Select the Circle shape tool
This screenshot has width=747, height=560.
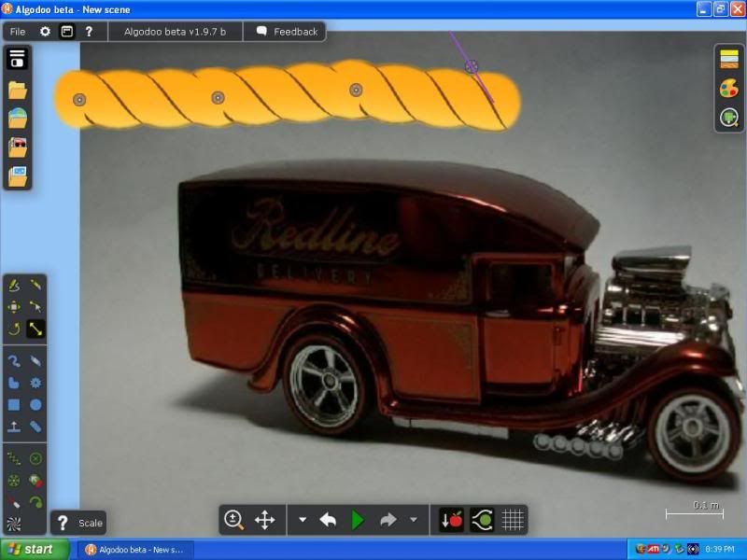(x=35, y=405)
